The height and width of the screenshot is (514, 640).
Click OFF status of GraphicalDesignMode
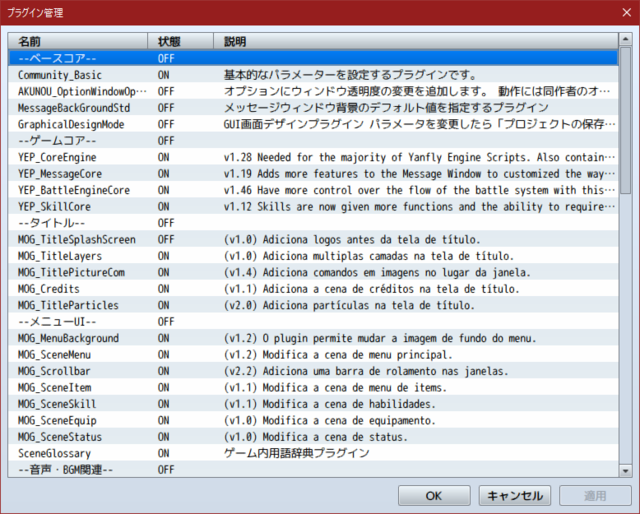[166, 125]
